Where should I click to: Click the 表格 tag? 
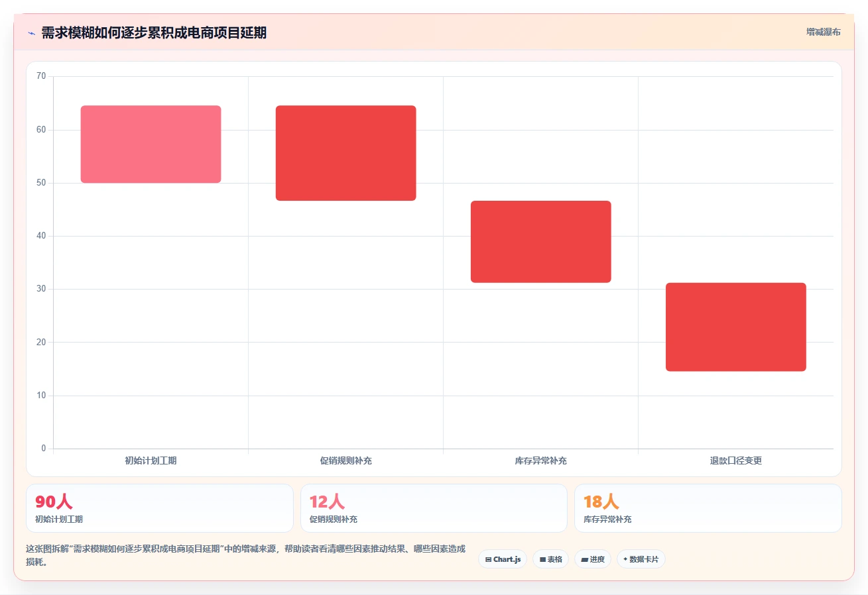tap(550, 559)
